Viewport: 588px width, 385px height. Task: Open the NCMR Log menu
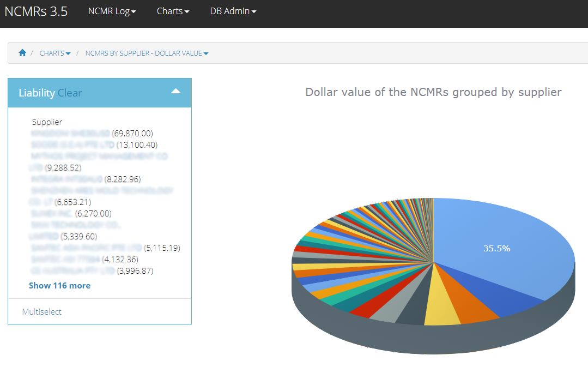(x=112, y=11)
